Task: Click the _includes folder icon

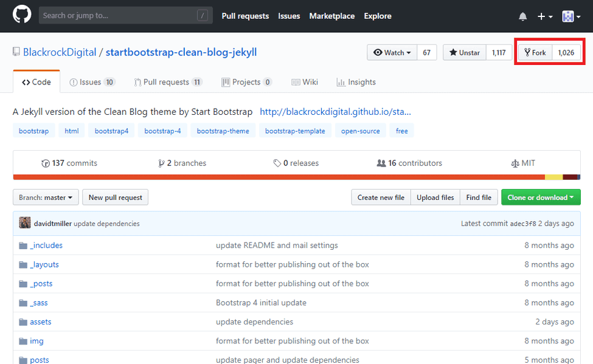Action: pyautogui.click(x=23, y=246)
